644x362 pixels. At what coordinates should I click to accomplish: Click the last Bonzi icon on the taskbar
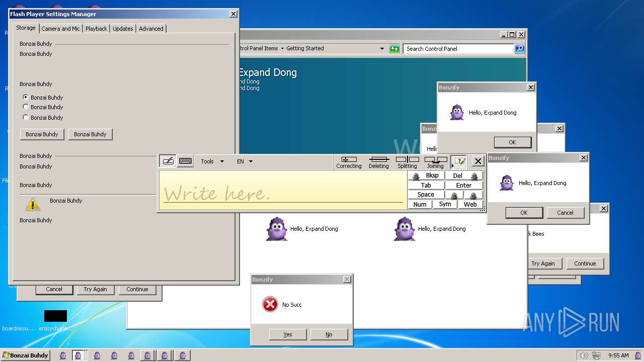point(183,355)
